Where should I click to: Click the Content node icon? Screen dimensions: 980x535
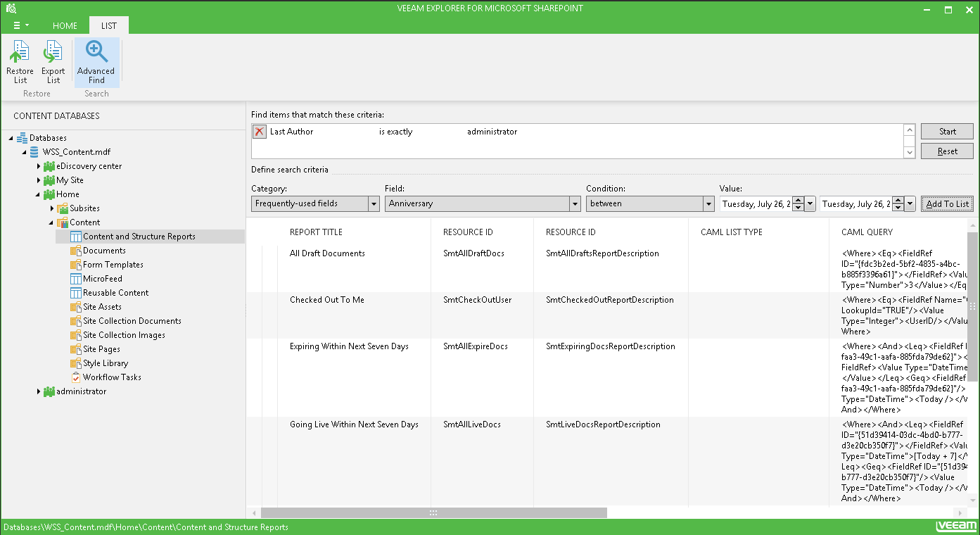tap(63, 222)
